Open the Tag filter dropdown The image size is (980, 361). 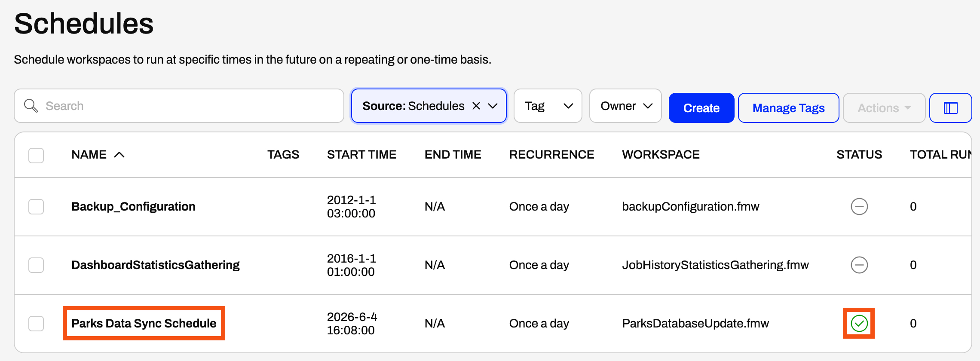click(x=548, y=106)
